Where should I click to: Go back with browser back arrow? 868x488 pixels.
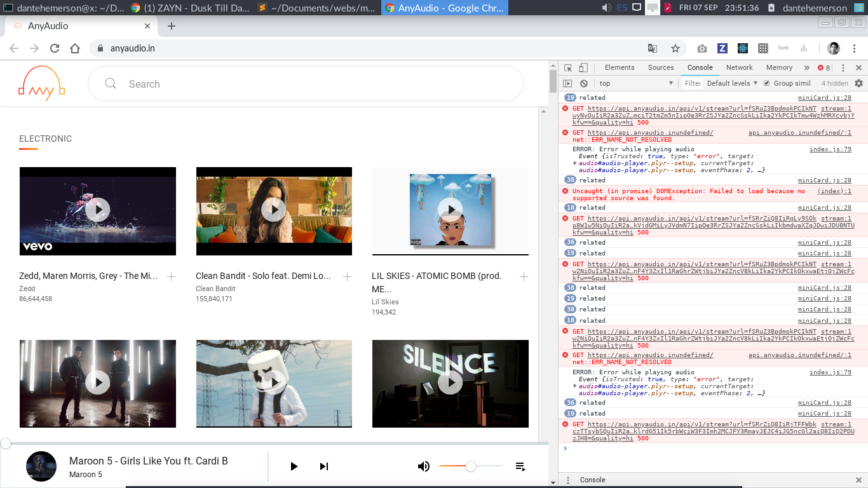(x=14, y=48)
